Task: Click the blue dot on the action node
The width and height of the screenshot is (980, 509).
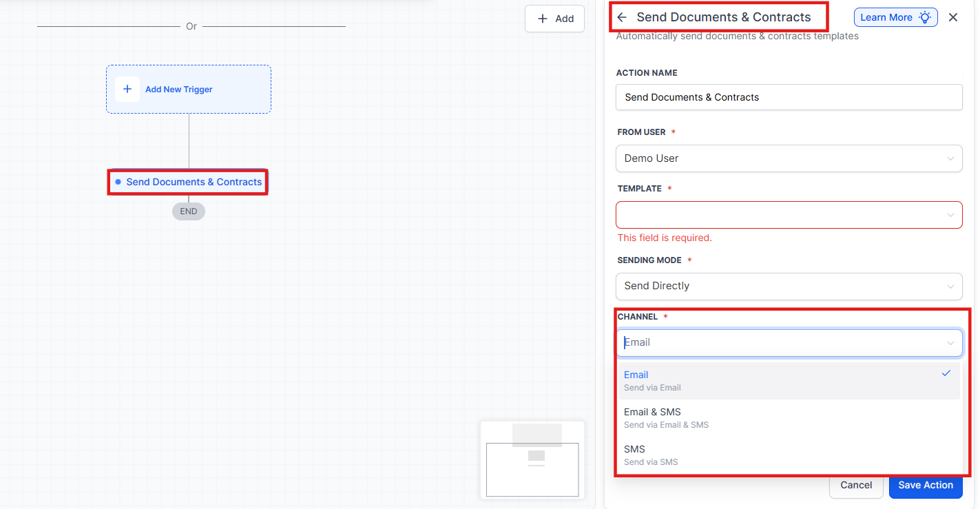Action: click(118, 182)
